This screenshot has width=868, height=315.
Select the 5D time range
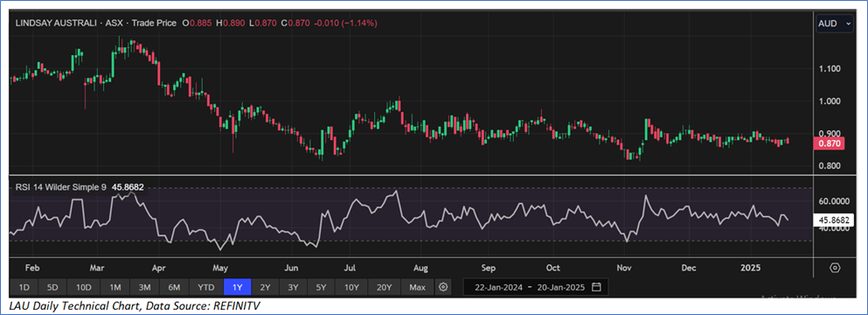(52, 287)
